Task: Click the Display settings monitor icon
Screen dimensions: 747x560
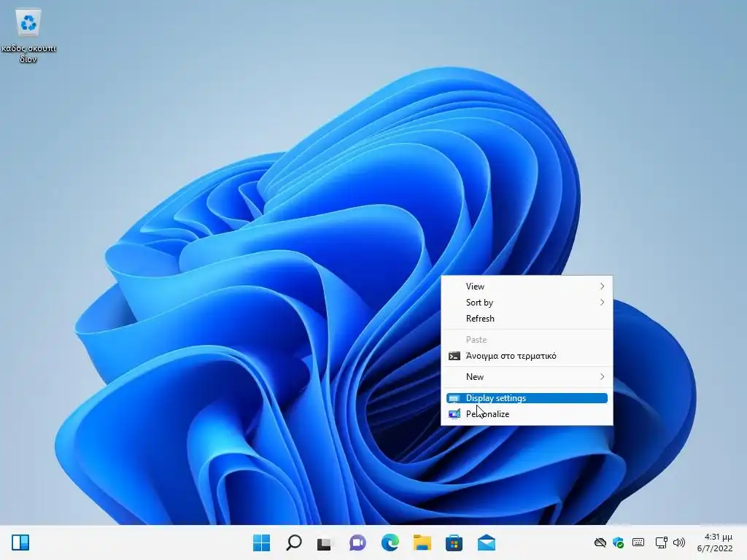Action: click(454, 398)
